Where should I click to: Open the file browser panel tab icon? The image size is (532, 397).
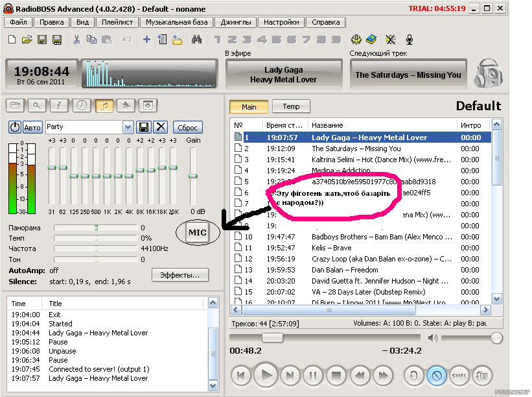point(15,106)
